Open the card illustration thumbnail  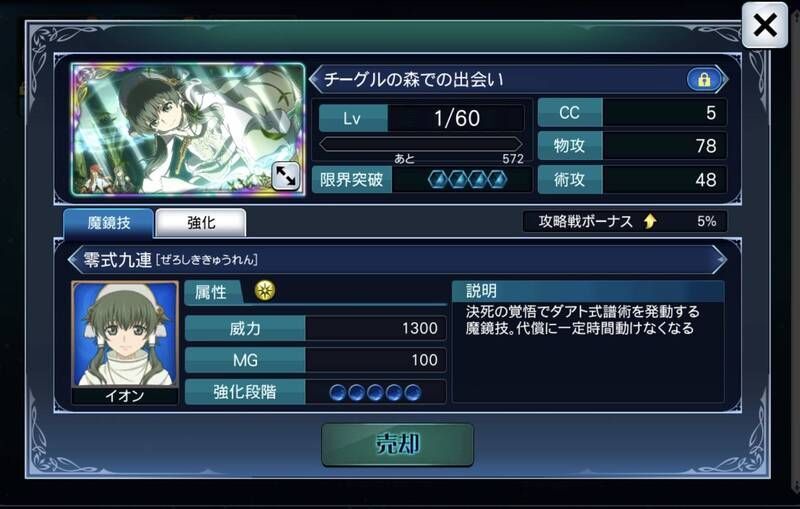pyautogui.click(x=188, y=129)
